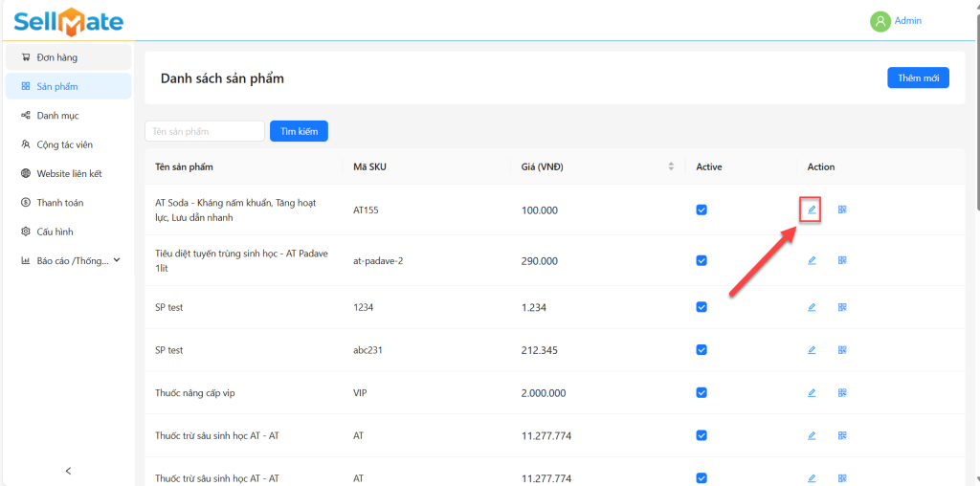Open QR code for Thuốc nâng cấp vip
Image resolution: width=980 pixels, height=486 pixels.
pyautogui.click(x=842, y=393)
